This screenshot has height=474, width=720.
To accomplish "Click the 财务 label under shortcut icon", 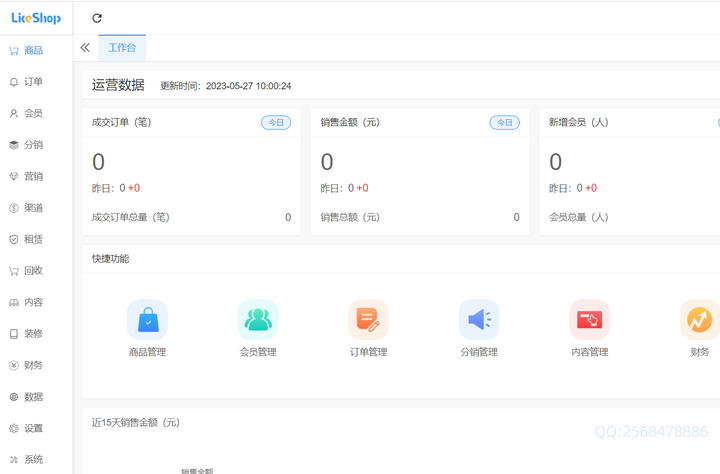I will 700,352.
